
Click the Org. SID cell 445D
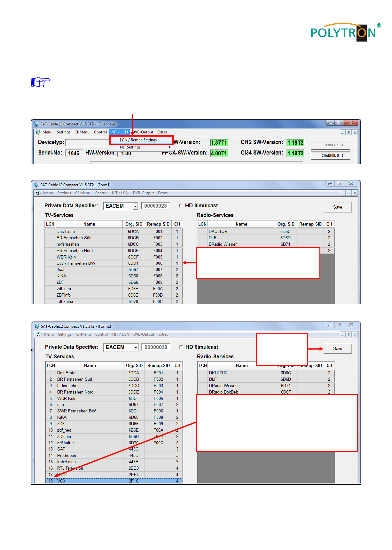pos(134,455)
